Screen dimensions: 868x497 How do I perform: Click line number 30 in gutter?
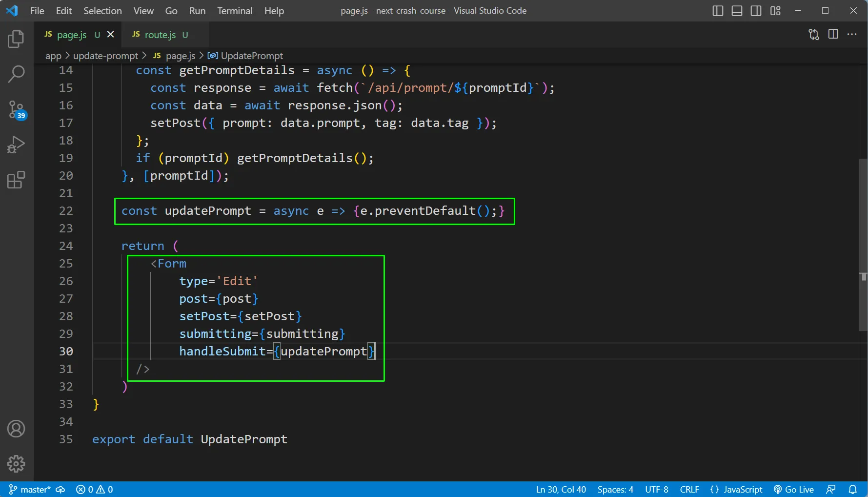point(66,352)
